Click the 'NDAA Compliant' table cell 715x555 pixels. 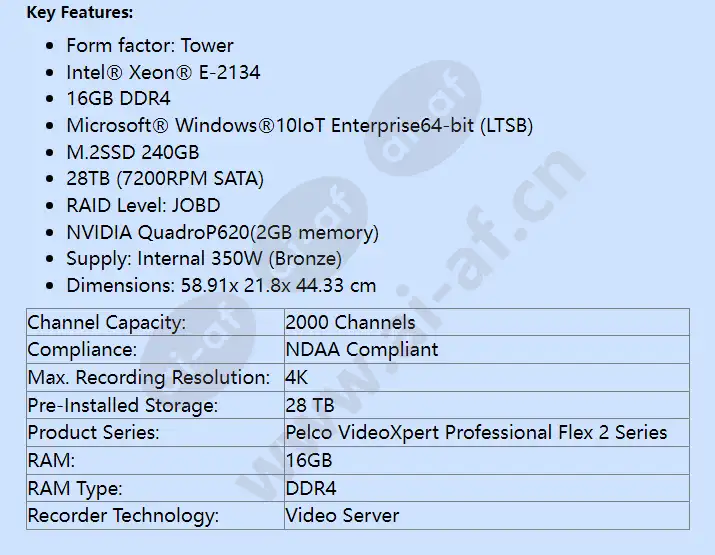tap(487, 350)
